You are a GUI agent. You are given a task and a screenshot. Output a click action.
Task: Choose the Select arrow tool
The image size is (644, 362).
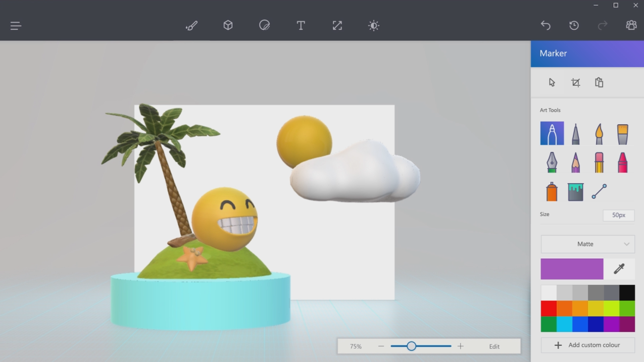(552, 82)
